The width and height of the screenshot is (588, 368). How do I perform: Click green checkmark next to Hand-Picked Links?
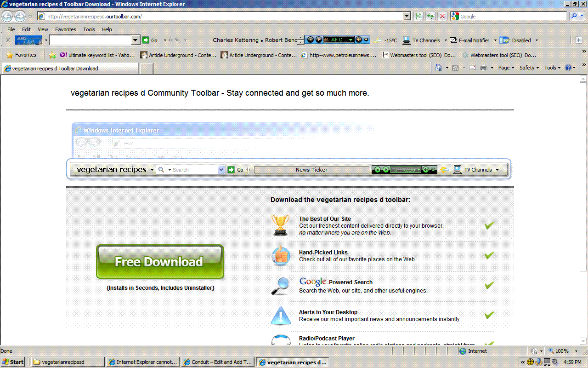click(489, 255)
